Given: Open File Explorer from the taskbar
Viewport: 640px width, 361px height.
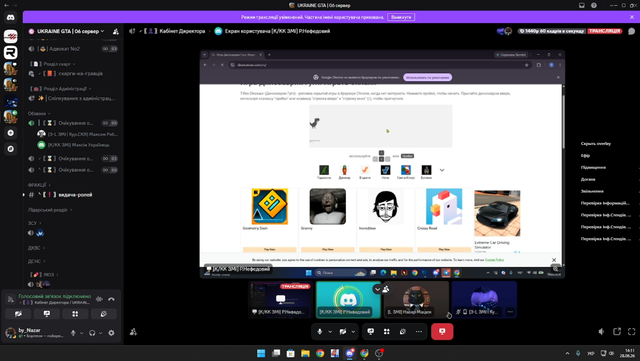Looking at the screenshot, I should (x=305, y=353).
